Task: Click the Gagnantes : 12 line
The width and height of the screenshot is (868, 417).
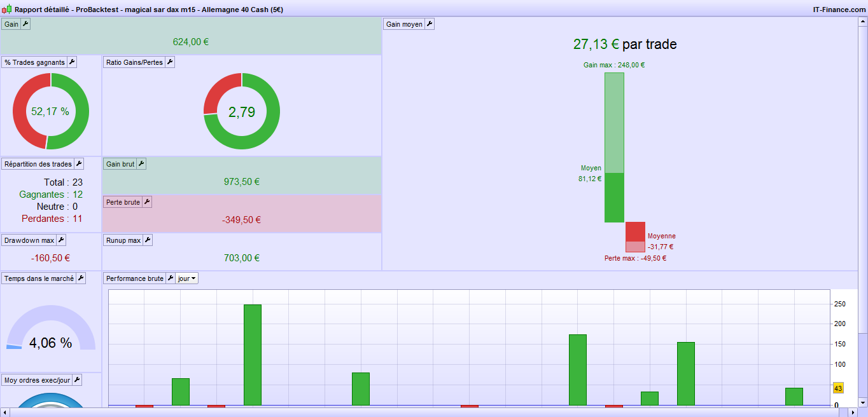Action: click(51, 195)
